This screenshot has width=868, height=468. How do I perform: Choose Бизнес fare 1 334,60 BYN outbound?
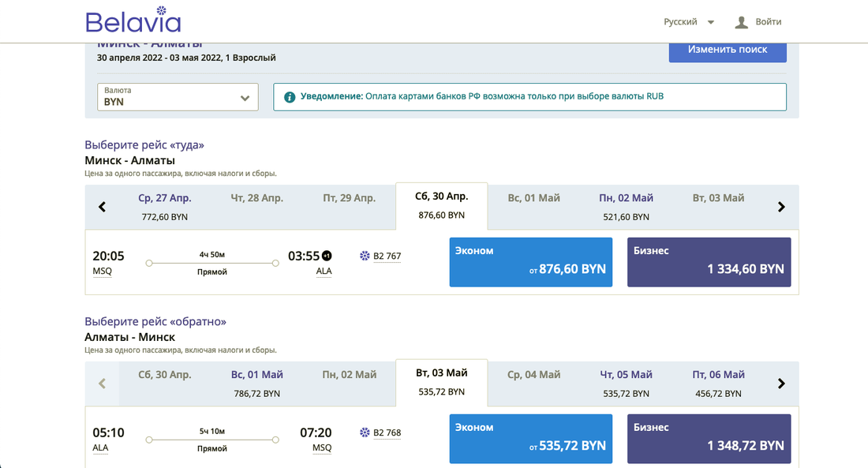pos(709,262)
